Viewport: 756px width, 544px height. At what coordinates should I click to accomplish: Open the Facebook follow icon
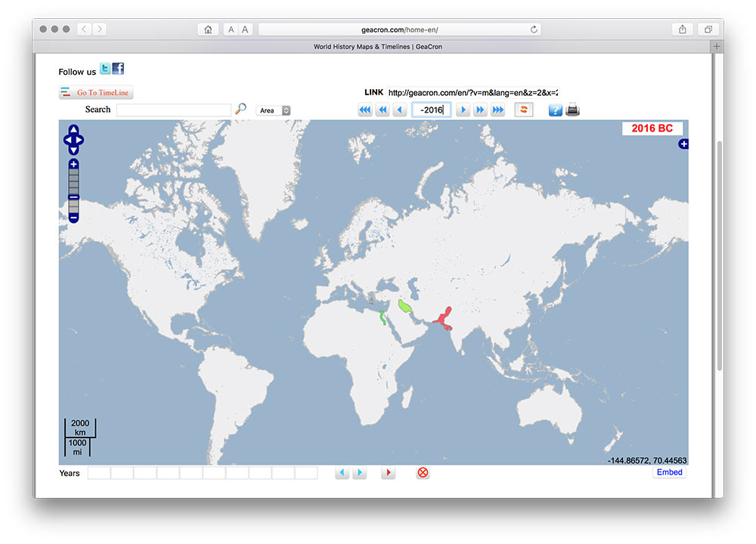pyautogui.click(x=118, y=69)
